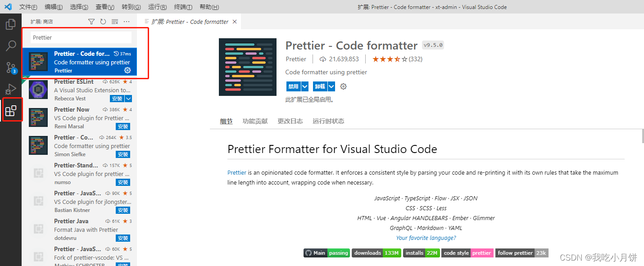Refresh the extensions list
Screen dimensions: 644x266
103,22
